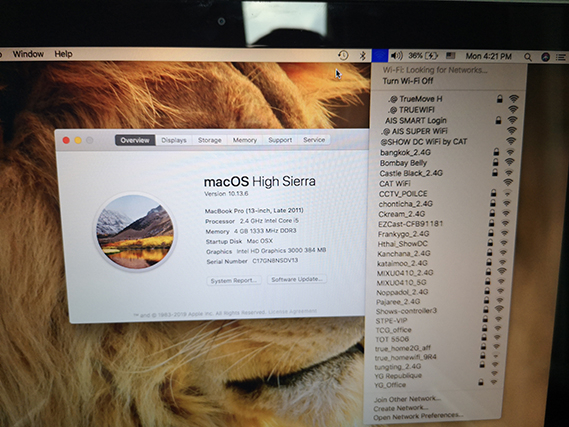Click the Software Update button
This screenshot has height=427, width=569.
pos(297,279)
